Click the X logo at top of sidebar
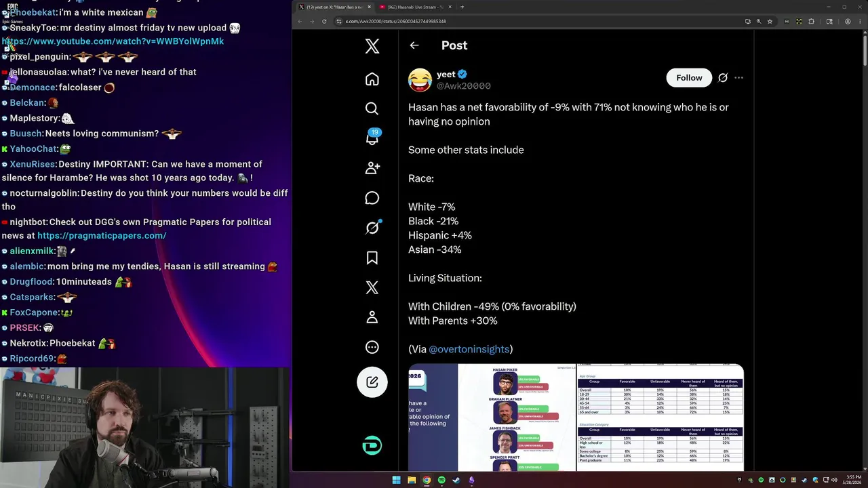 click(372, 46)
